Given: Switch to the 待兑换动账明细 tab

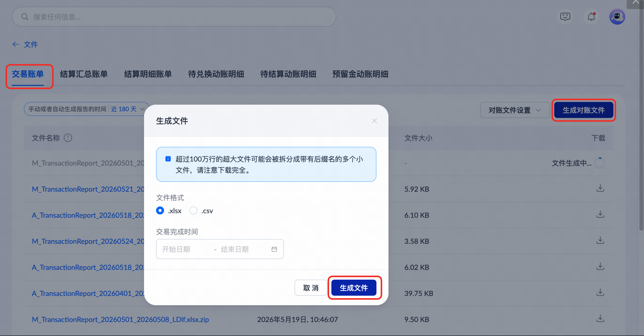Looking at the screenshot, I should tap(216, 74).
